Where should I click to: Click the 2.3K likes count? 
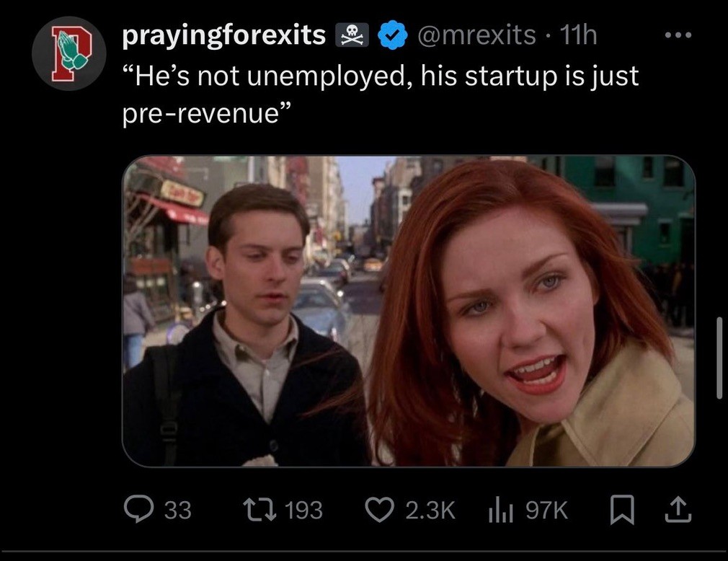430,511
